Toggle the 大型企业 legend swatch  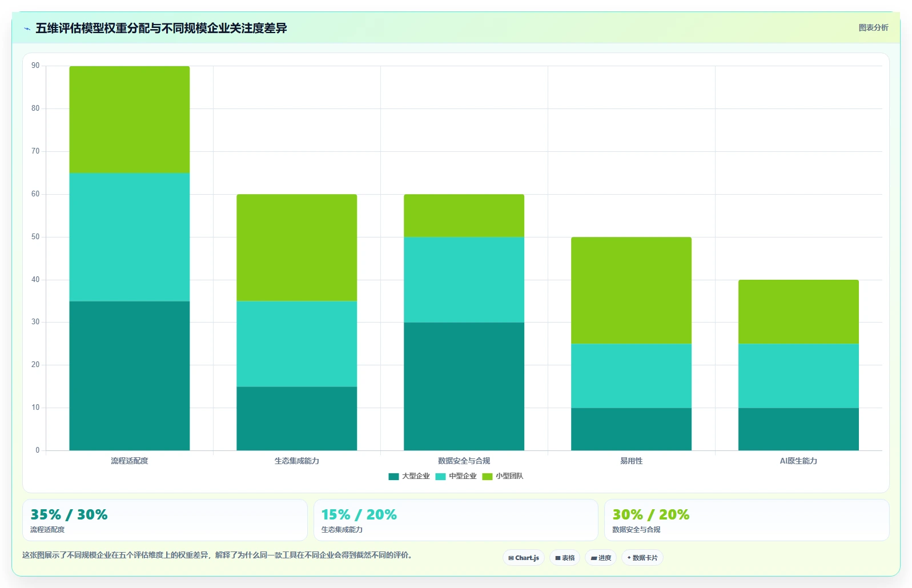click(393, 476)
